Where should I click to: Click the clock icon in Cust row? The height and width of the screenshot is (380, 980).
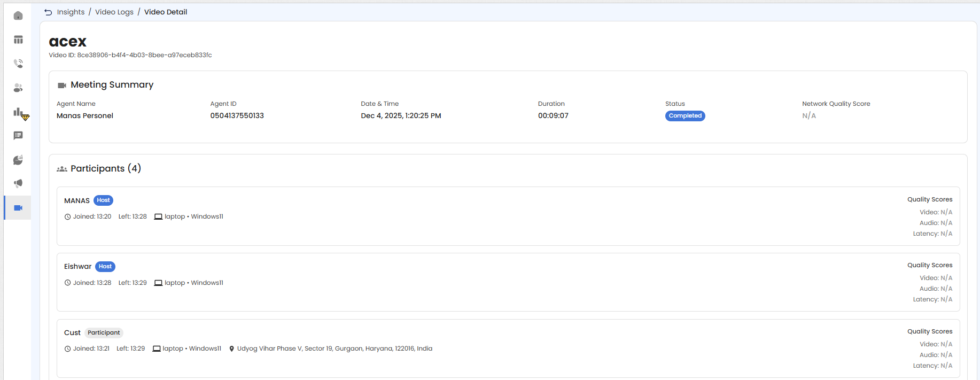click(68, 348)
